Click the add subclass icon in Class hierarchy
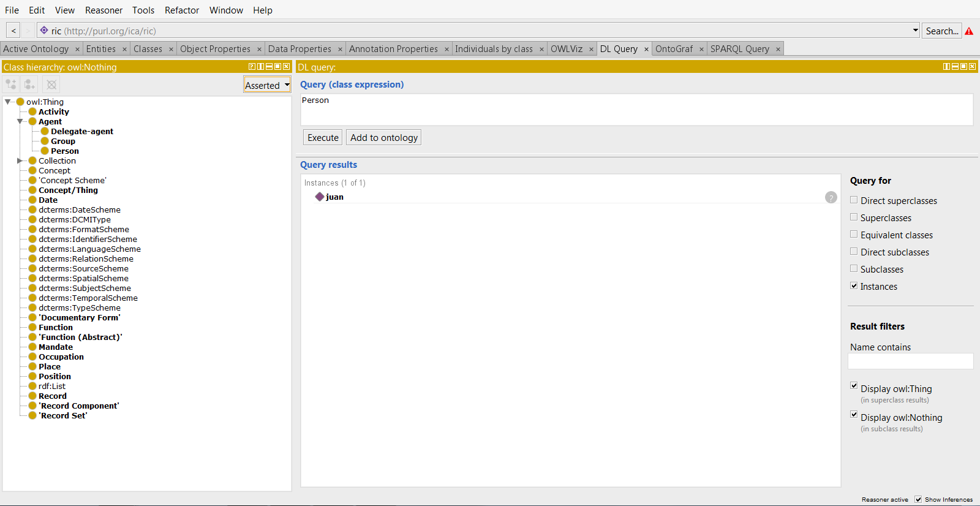This screenshot has width=980, height=506. point(11,85)
